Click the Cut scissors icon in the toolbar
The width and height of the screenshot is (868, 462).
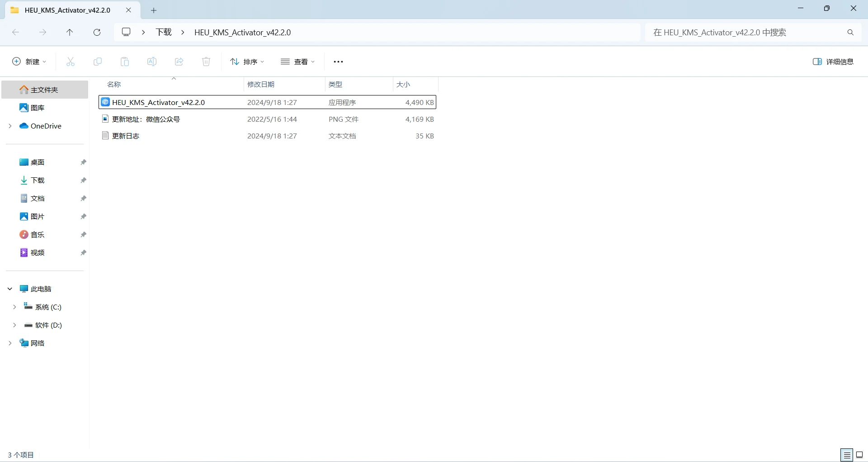(71, 62)
